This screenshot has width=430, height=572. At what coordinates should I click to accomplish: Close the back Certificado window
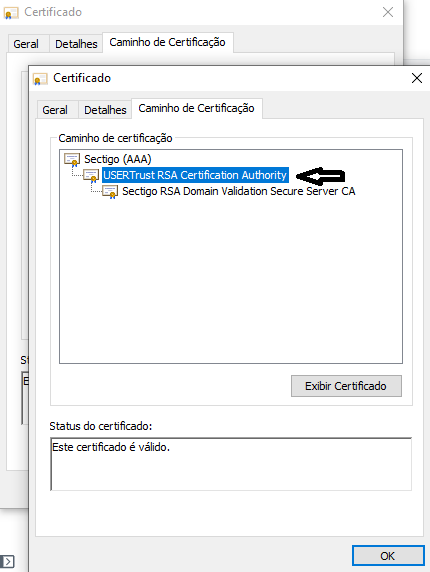point(388,12)
